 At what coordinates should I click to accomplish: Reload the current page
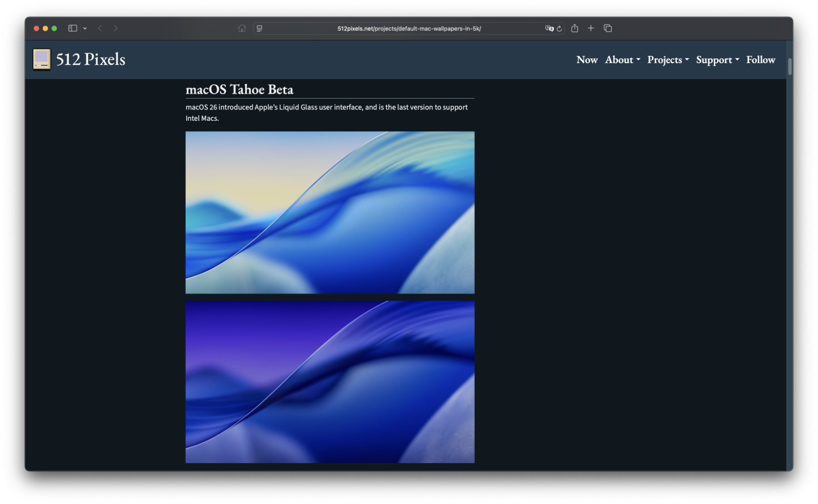point(559,29)
